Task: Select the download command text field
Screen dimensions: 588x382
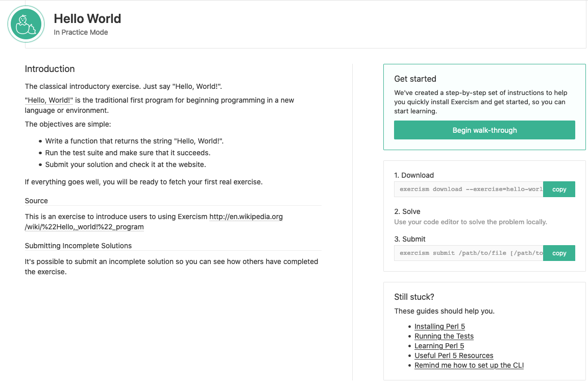Action: tap(469, 189)
